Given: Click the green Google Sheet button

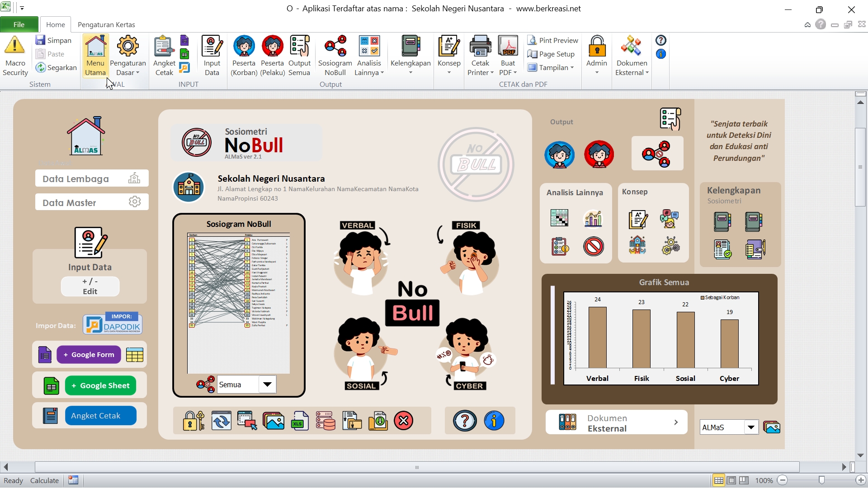Looking at the screenshot, I should point(100,385).
